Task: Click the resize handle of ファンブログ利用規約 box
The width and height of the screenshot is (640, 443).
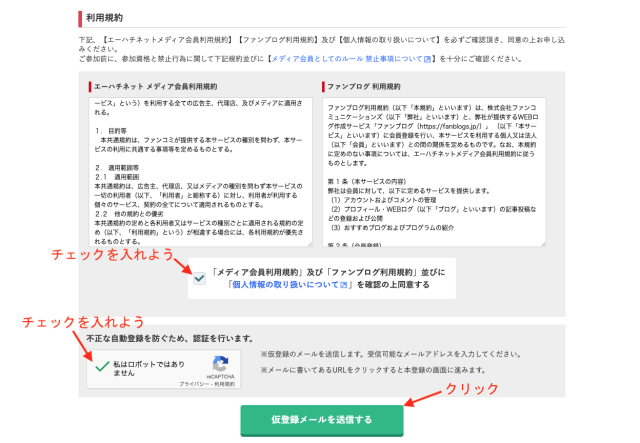Action: tap(543, 244)
